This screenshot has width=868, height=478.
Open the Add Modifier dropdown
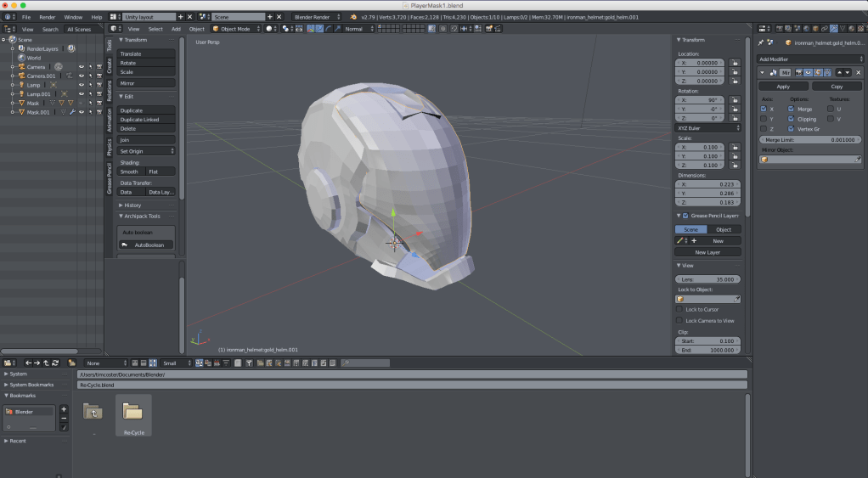pyautogui.click(x=809, y=59)
